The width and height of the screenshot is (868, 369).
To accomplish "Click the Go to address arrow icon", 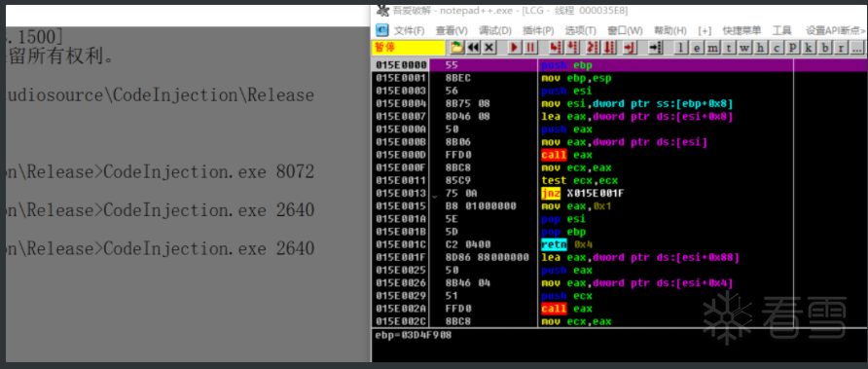I will click(x=656, y=48).
